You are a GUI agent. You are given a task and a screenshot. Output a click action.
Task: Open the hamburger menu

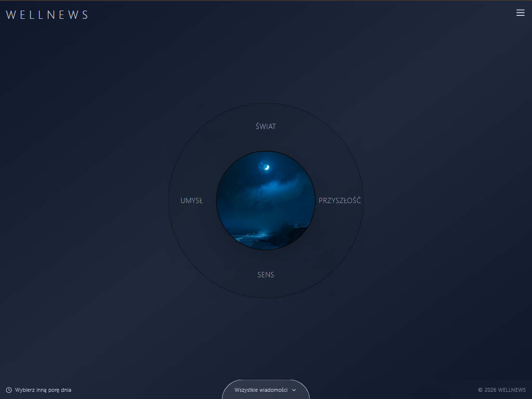[x=520, y=13]
